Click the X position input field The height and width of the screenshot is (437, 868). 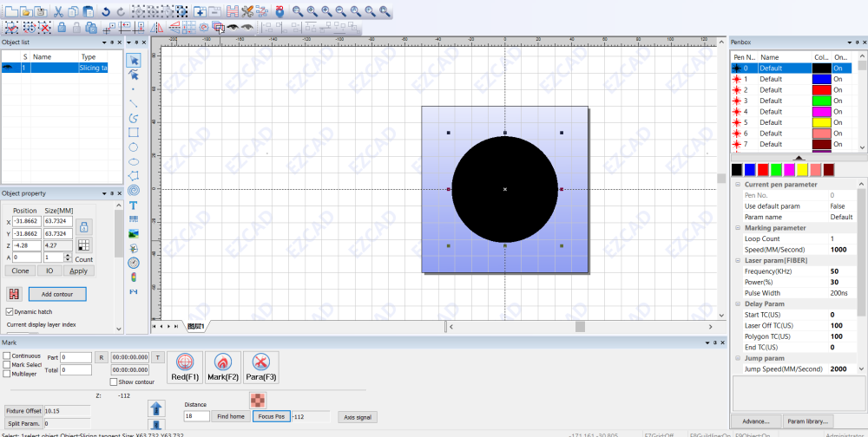click(x=27, y=221)
